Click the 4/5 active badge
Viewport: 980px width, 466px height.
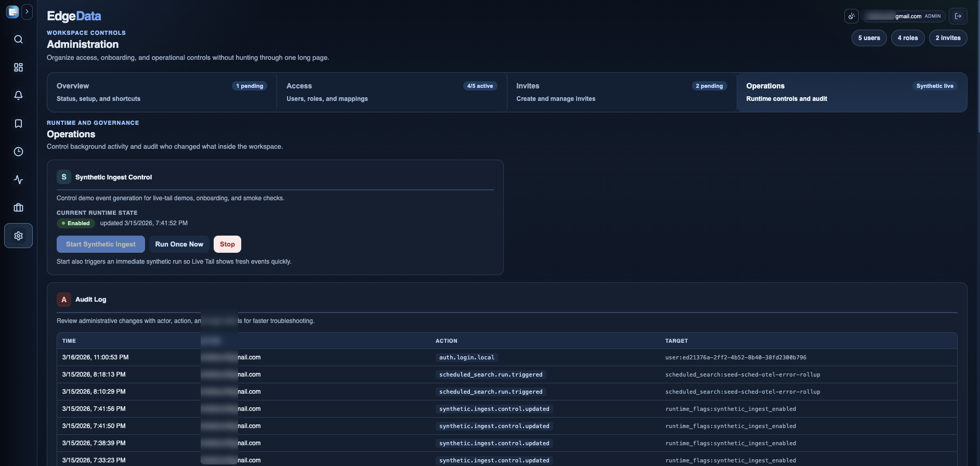480,86
